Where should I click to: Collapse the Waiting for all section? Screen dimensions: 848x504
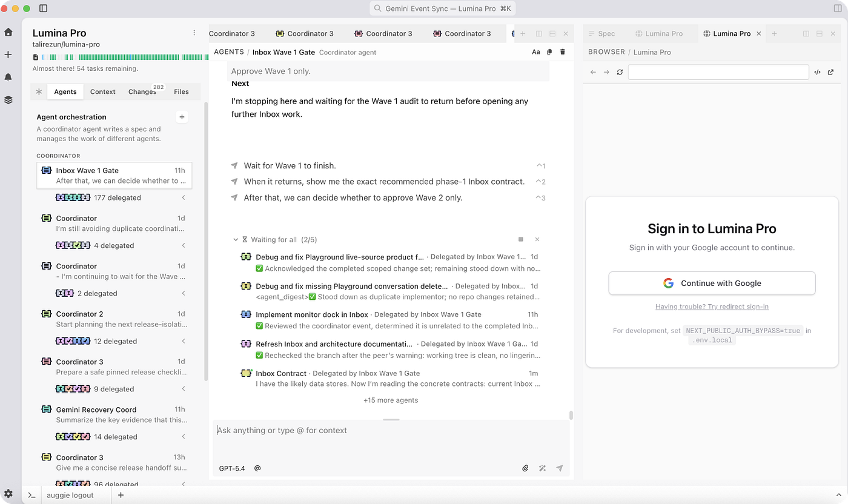click(236, 240)
